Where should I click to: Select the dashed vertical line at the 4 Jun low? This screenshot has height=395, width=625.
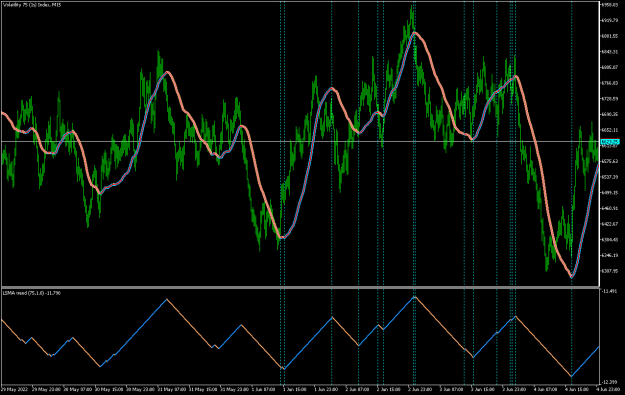tap(572, 193)
